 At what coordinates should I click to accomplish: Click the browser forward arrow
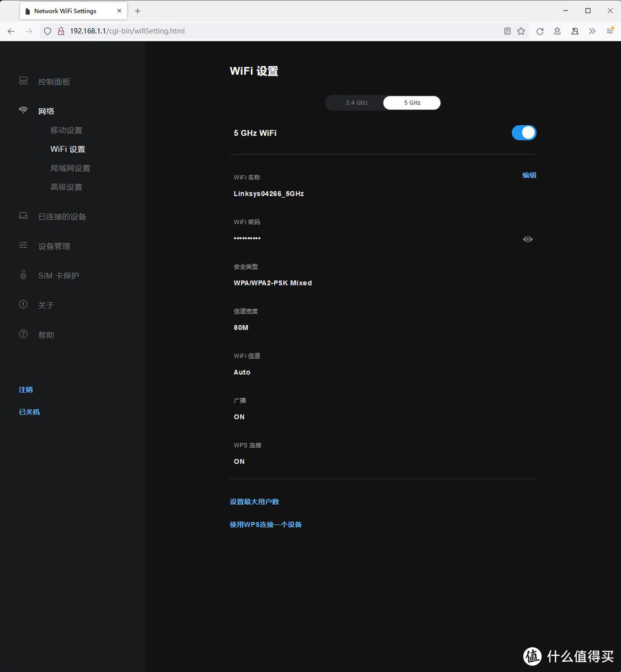tap(28, 31)
